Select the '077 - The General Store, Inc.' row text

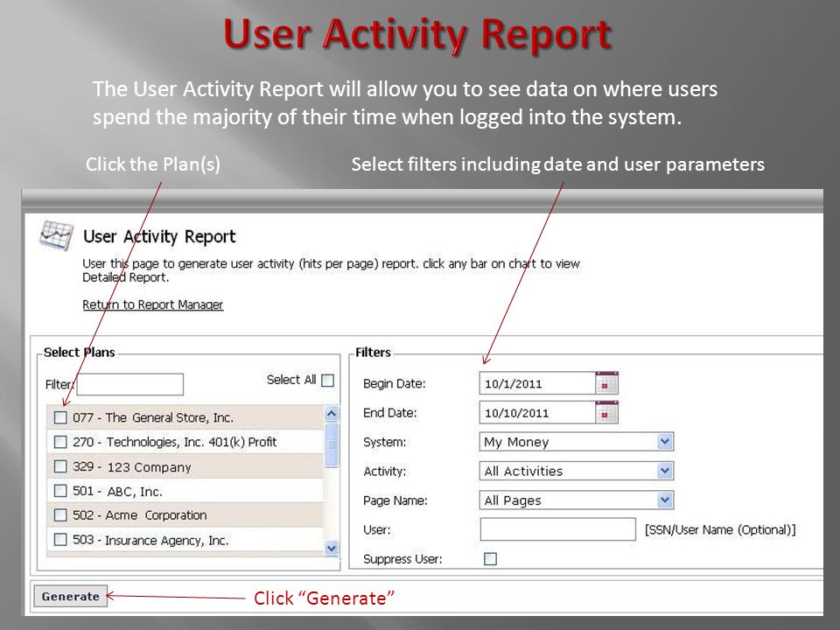[153, 418]
